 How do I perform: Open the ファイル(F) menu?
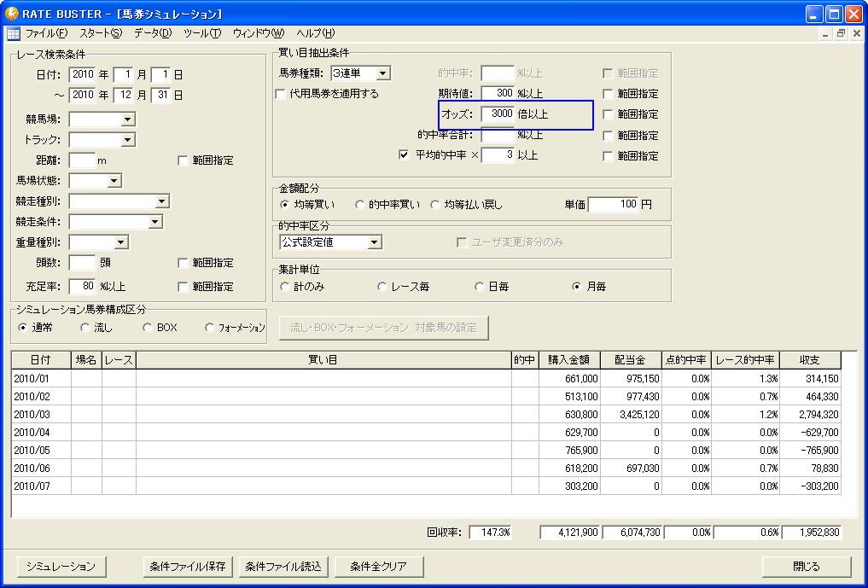46,33
